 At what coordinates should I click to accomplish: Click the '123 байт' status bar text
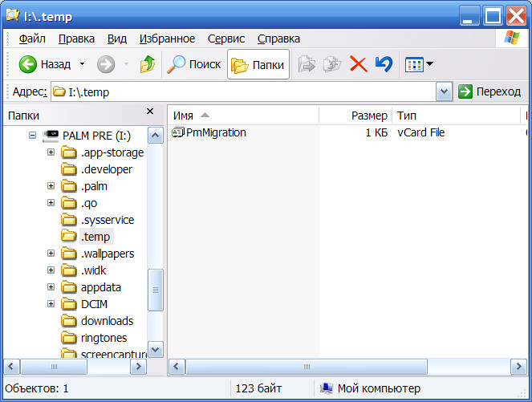[x=258, y=388]
